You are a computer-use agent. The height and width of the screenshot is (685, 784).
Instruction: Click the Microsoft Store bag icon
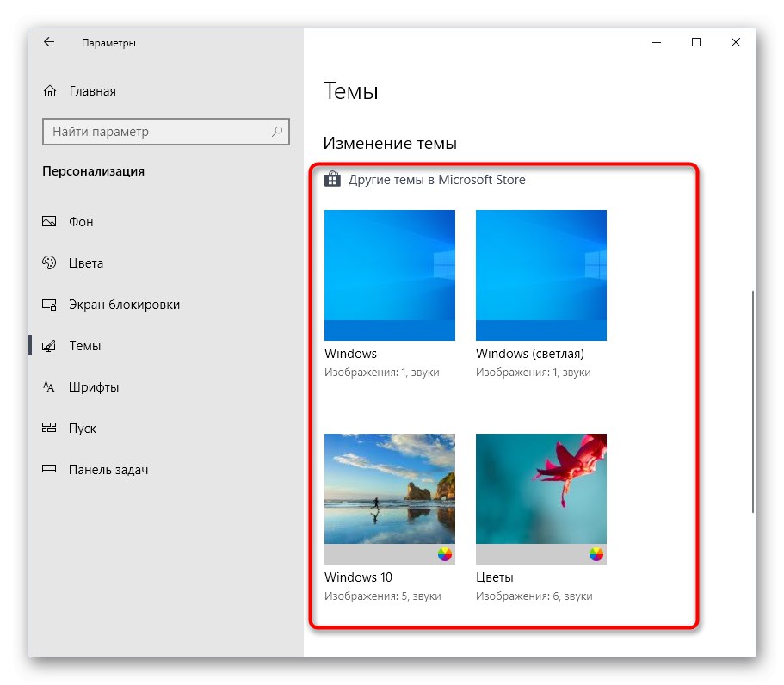pos(332,180)
